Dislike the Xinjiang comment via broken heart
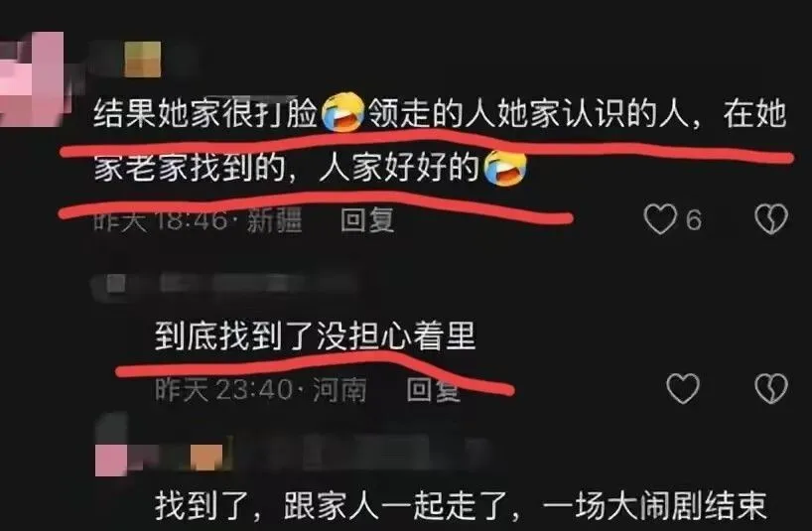 (771, 219)
